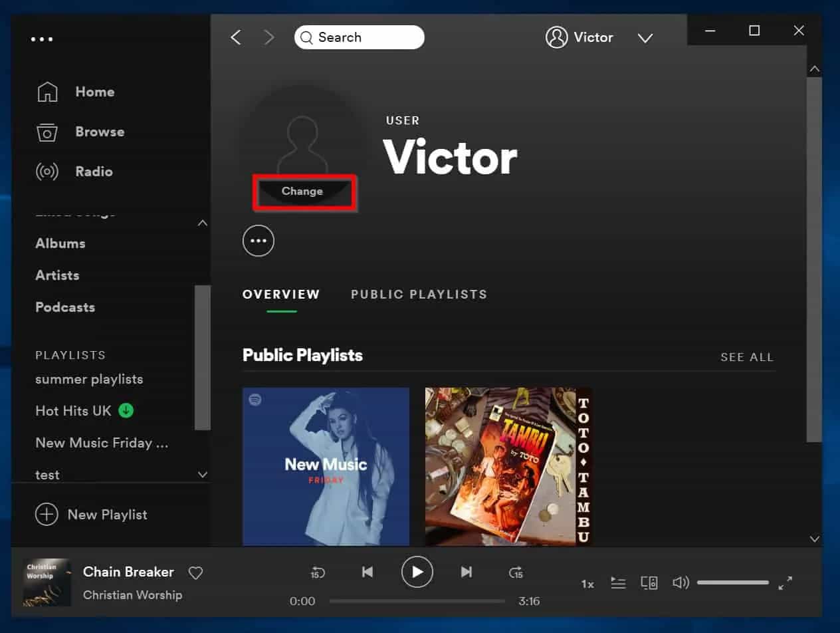Click the main scrollbar up arrow

[815, 68]
